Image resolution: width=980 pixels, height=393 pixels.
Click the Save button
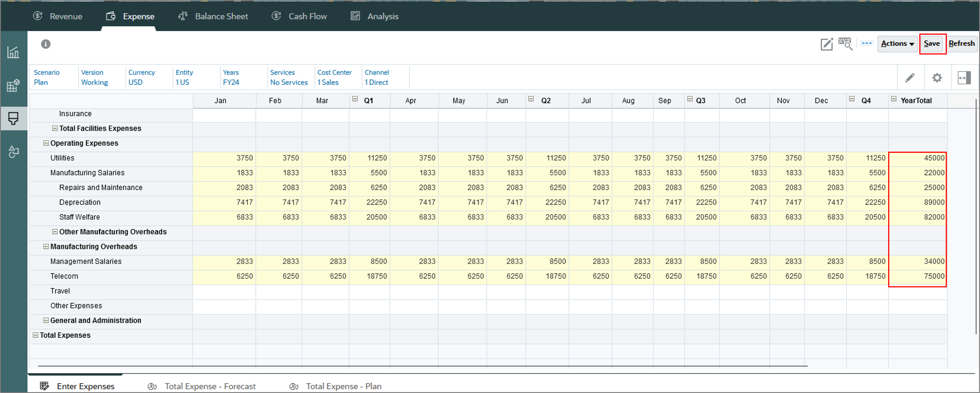932,44
